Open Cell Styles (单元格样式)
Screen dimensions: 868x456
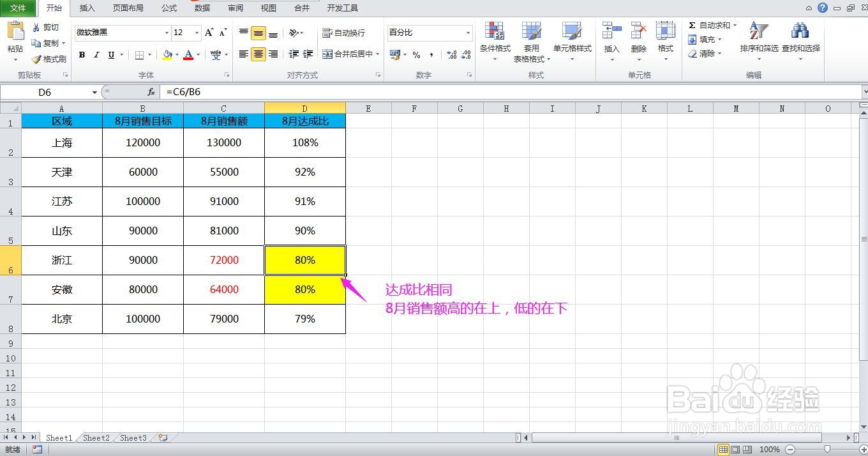point(572,42)
